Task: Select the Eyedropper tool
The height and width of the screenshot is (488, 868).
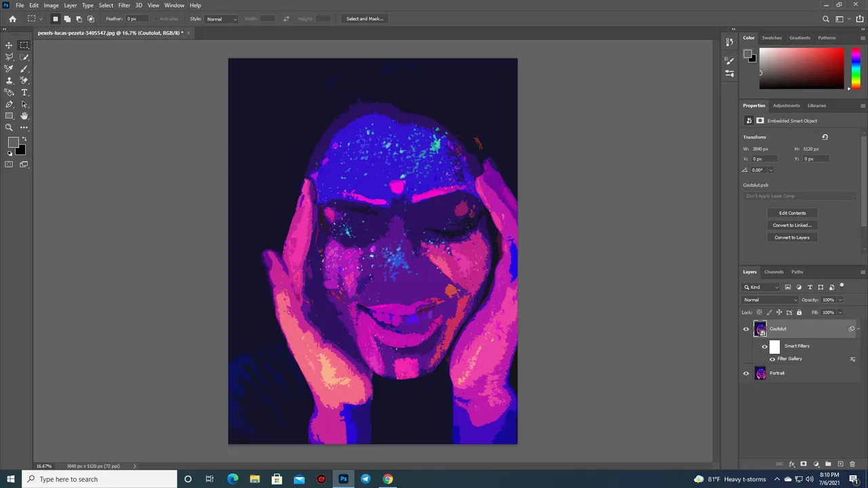Action: (x=9, y=68)
